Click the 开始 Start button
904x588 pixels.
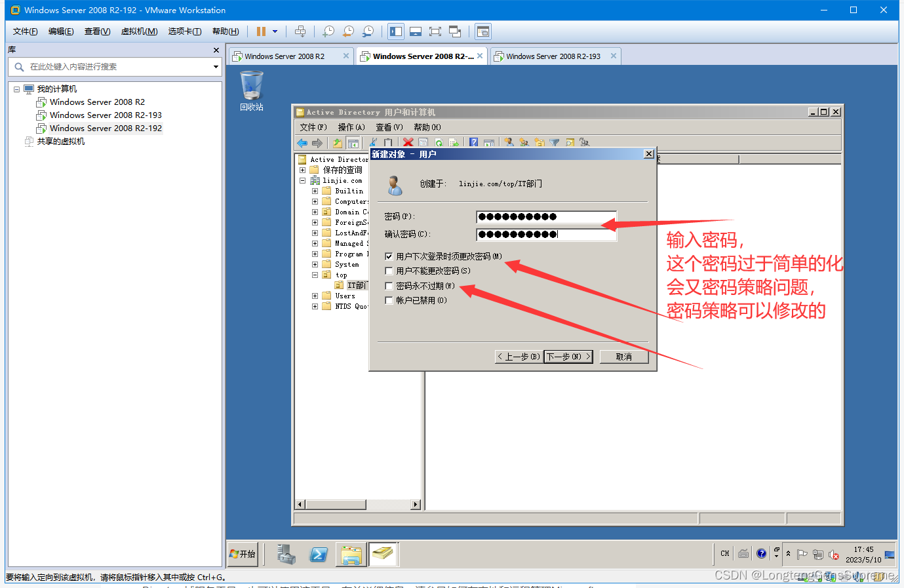pos(243,555)
